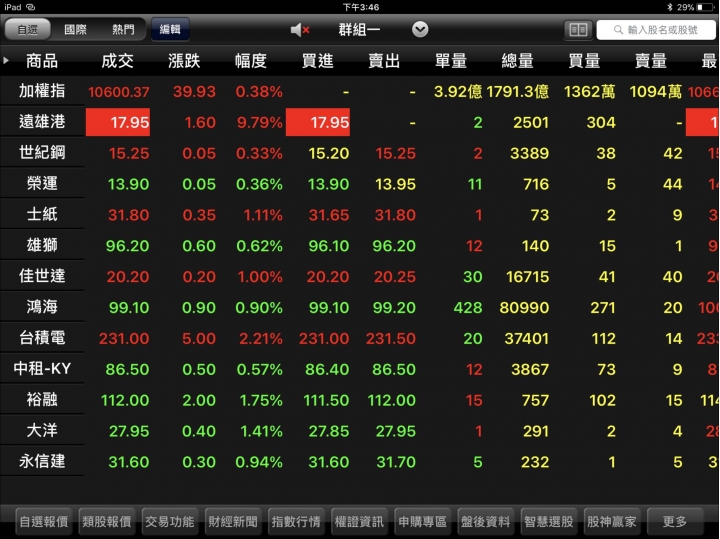Viewport: 720px width, 539px height.
Task: Sort by the 成交 column header
Action: point(117,61)
